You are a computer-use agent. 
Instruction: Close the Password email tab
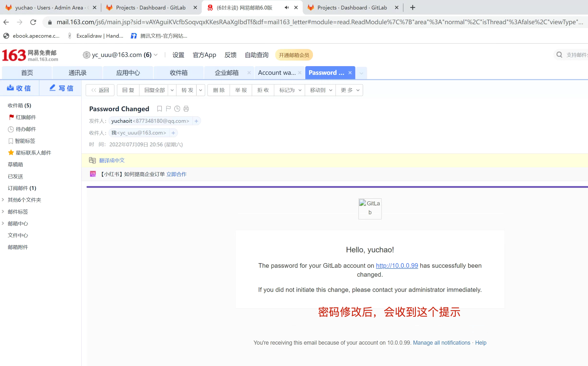(x=350, y=73)
